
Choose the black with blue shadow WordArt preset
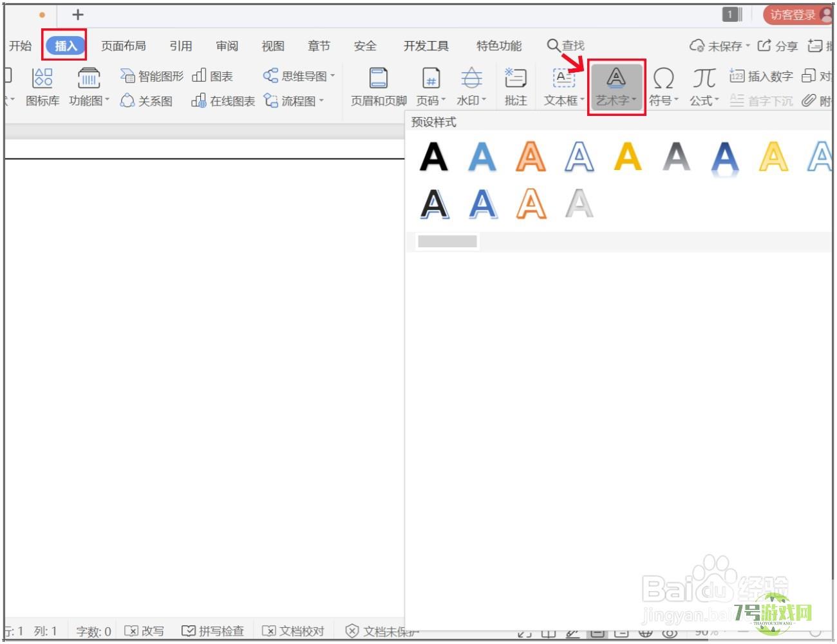(435, 205)
